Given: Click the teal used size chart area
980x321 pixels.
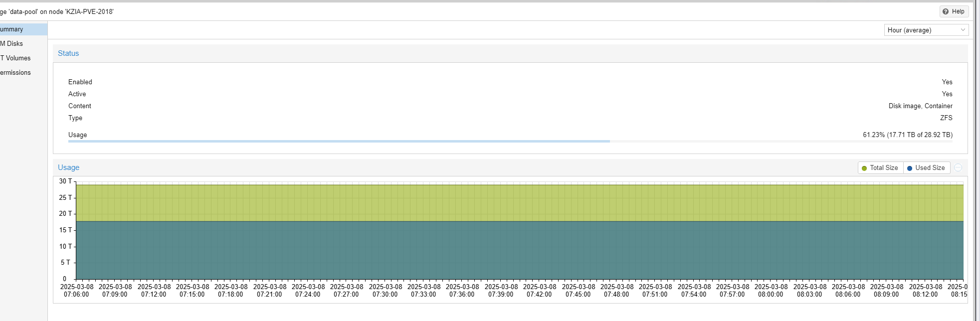Looking at the screenshot, I should (x=520, y=250).
